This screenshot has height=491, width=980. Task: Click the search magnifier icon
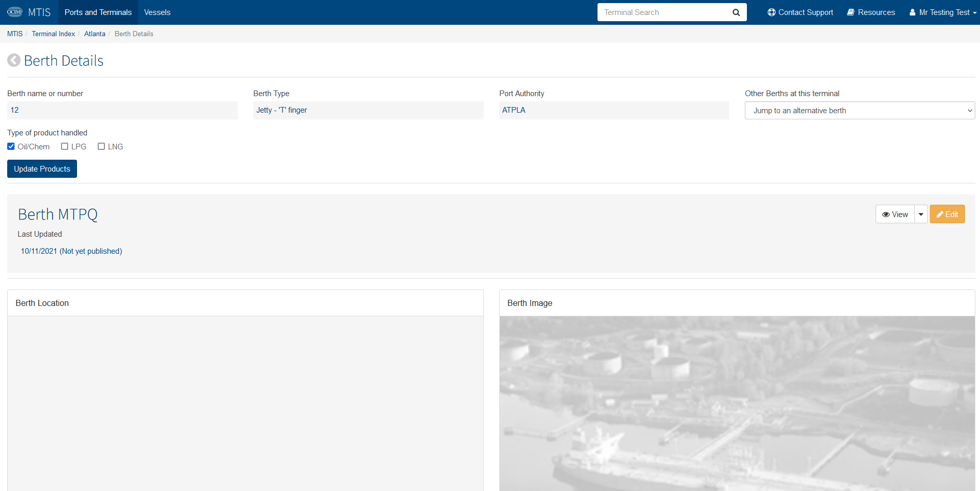[736, 12]
